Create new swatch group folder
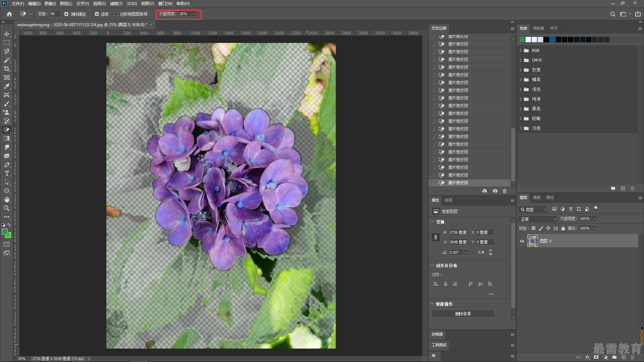Viewport: 644px width, 362px height. coord(613,188)
